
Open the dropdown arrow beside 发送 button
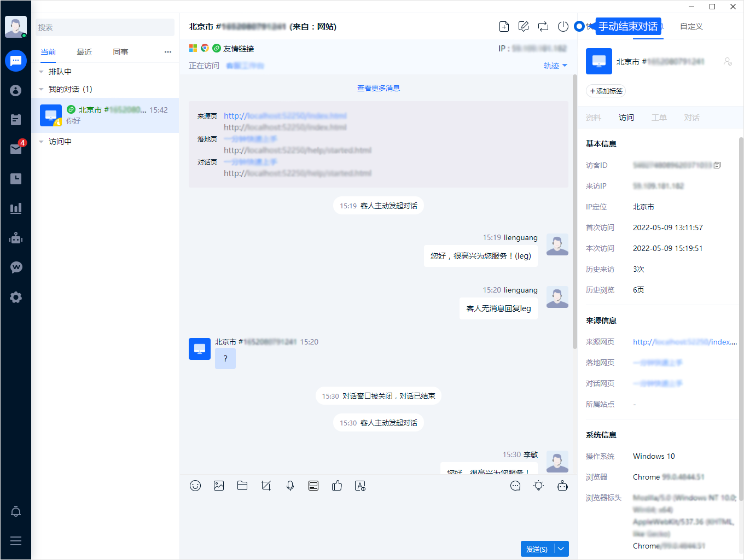(561, 549)
